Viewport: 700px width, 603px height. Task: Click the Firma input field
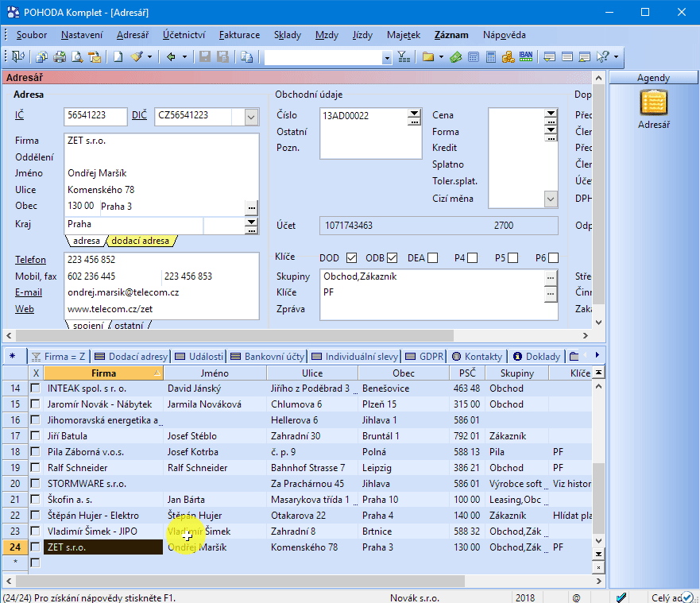click(x=161, y=141)
